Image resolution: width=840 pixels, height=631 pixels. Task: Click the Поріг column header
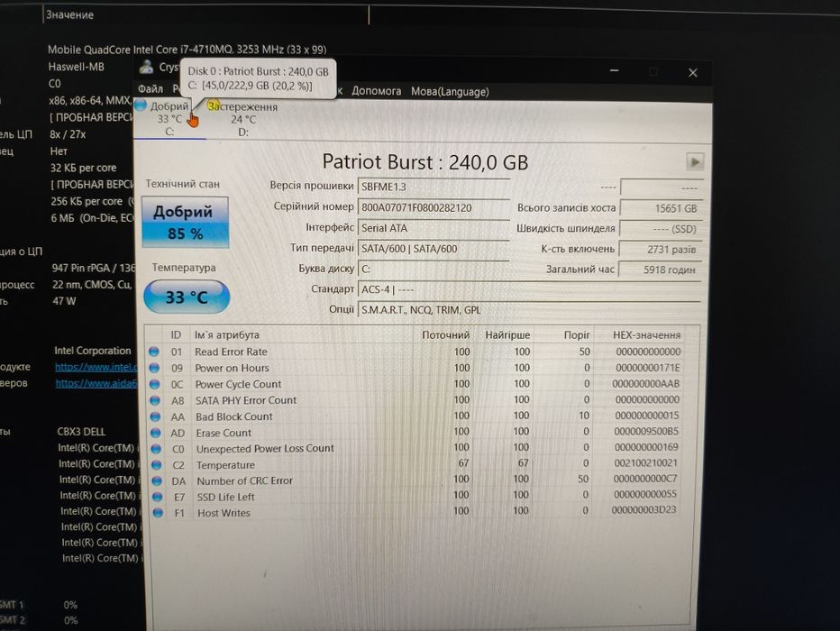click(577, 335)
